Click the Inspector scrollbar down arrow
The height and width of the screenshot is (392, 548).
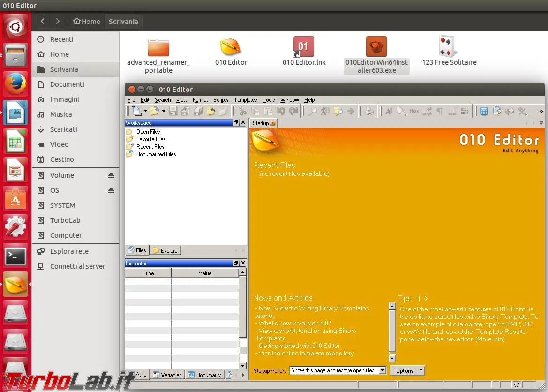[x=243, y=366]
